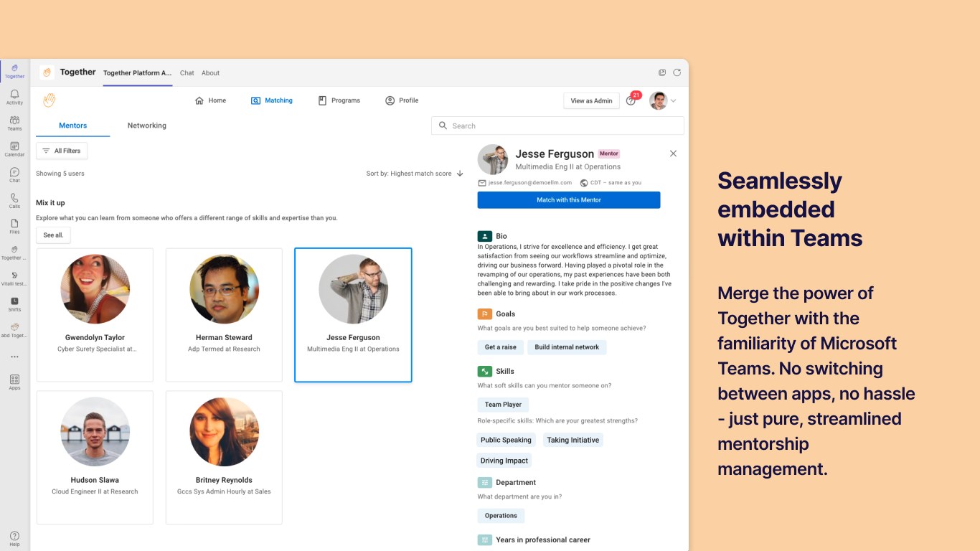Click the Department section icon
The width and height of the screenshot is (980, 551).
[x=484, y=482]
